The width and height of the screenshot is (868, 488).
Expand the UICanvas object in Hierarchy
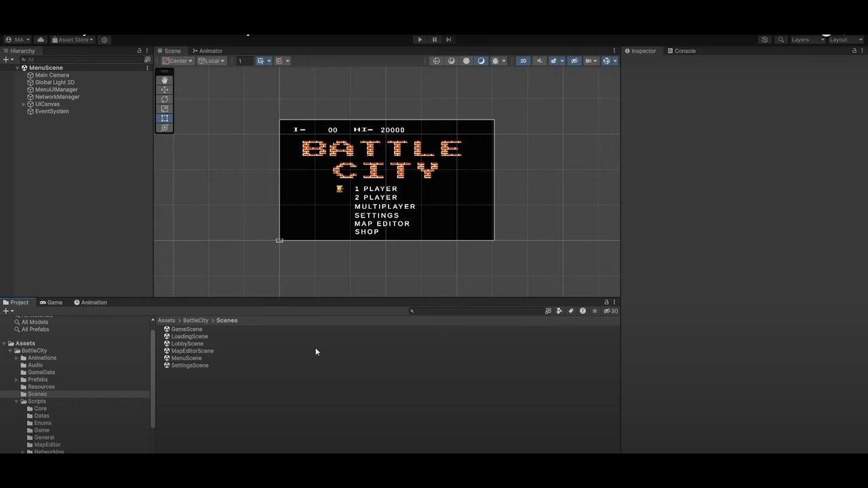click(x=24, y=104)
